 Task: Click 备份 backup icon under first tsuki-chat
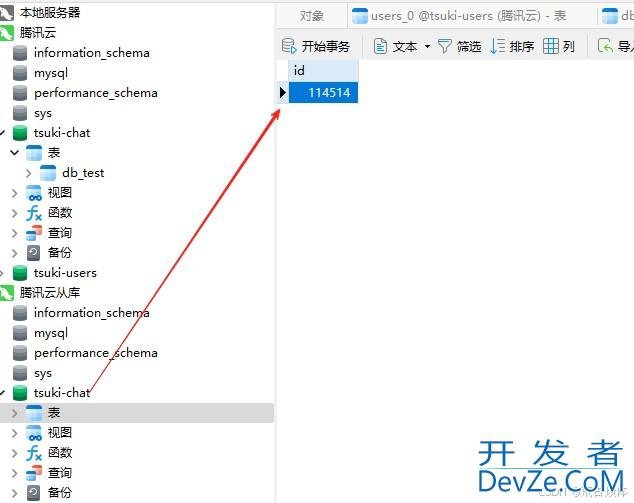pyautogui.click(x=34, y=253)
